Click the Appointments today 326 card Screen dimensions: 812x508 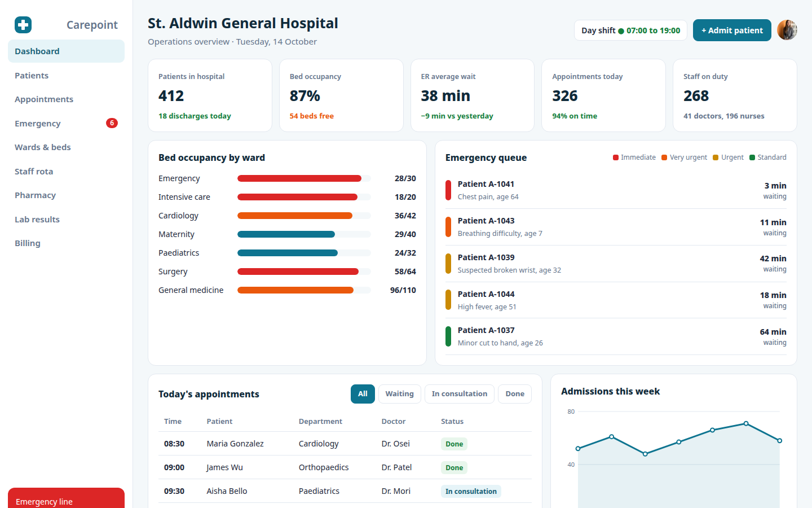603,95
